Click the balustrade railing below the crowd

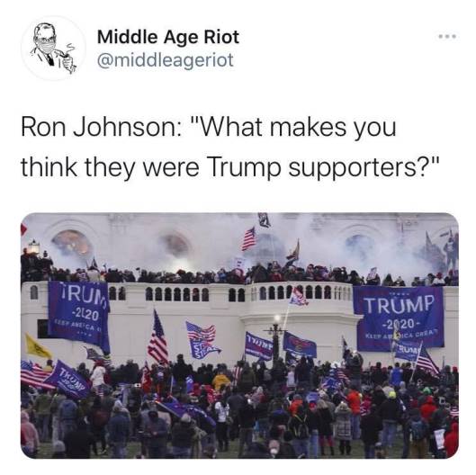[230, 293]
